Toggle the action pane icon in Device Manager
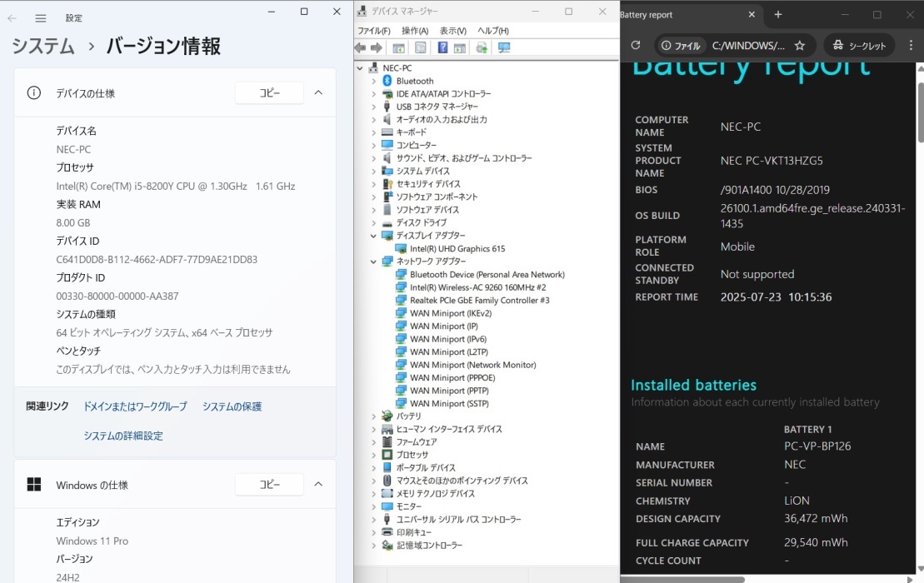Image resolution: width=924 pixels, height=583 pixels. pyautogui.click(x=460, y=47)
